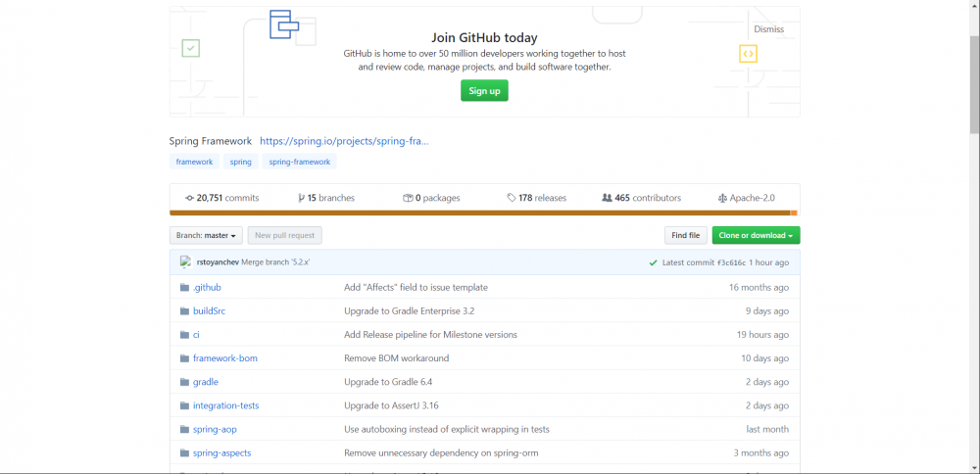
Task: Open 'Upgrade to Gradle Enterprise 3.2' commit
Action: [x=410, y=311]
